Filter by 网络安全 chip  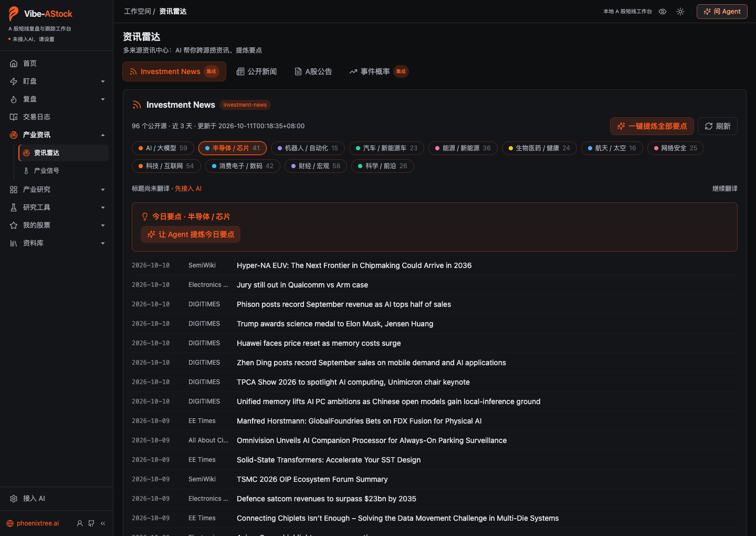click(676, 148)
